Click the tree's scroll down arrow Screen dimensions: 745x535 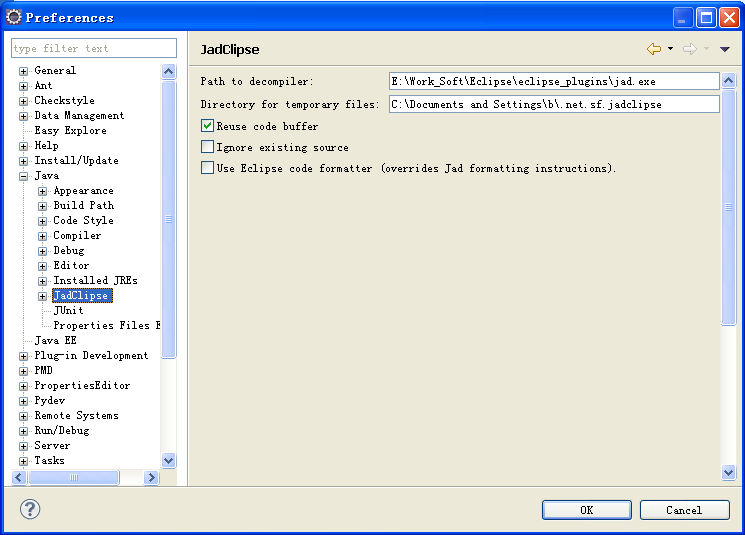point(168,460)
